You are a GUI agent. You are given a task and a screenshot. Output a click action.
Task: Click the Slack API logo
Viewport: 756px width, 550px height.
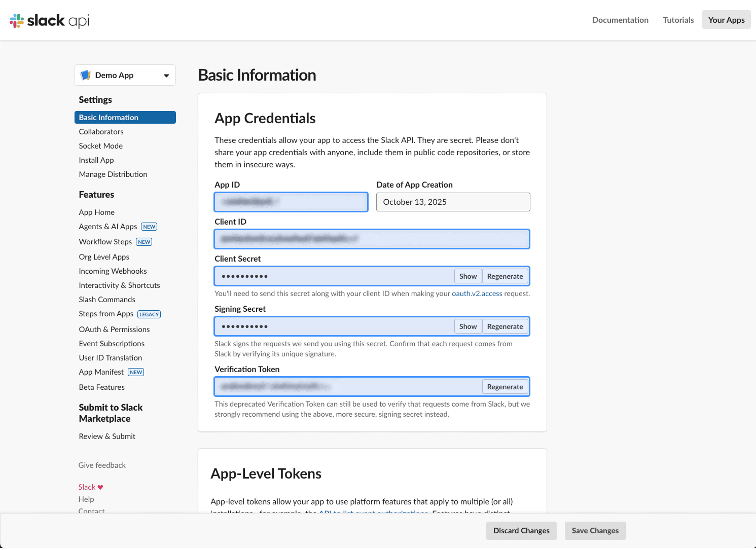[49, 20]
